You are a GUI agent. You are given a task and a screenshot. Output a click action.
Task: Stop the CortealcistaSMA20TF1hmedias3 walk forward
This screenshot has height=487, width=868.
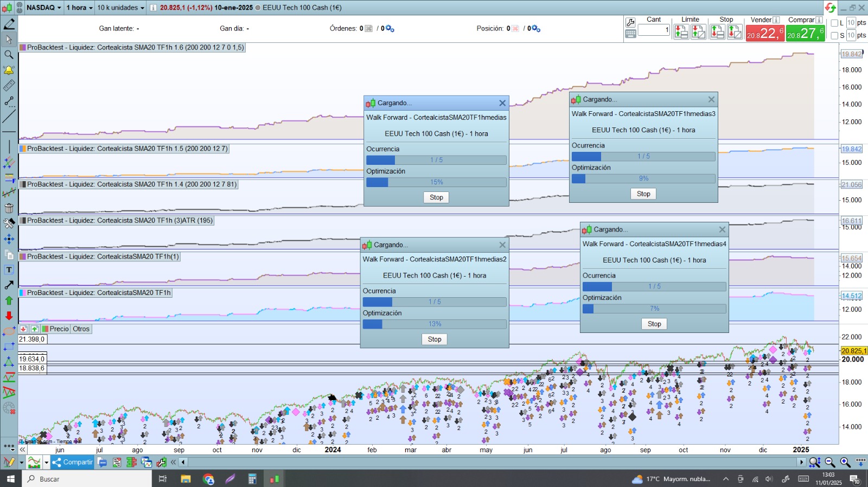click(x=643, y=194)
